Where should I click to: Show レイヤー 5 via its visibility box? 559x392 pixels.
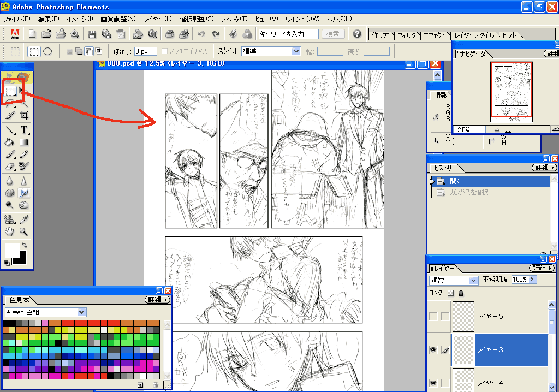pyautogui.click(x=433, y=316)
